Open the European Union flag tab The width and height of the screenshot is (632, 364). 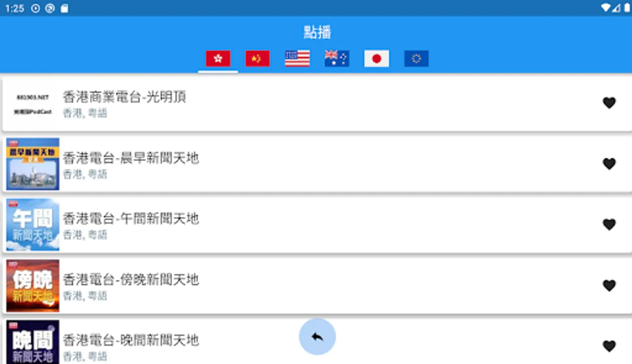click(416, 59)
